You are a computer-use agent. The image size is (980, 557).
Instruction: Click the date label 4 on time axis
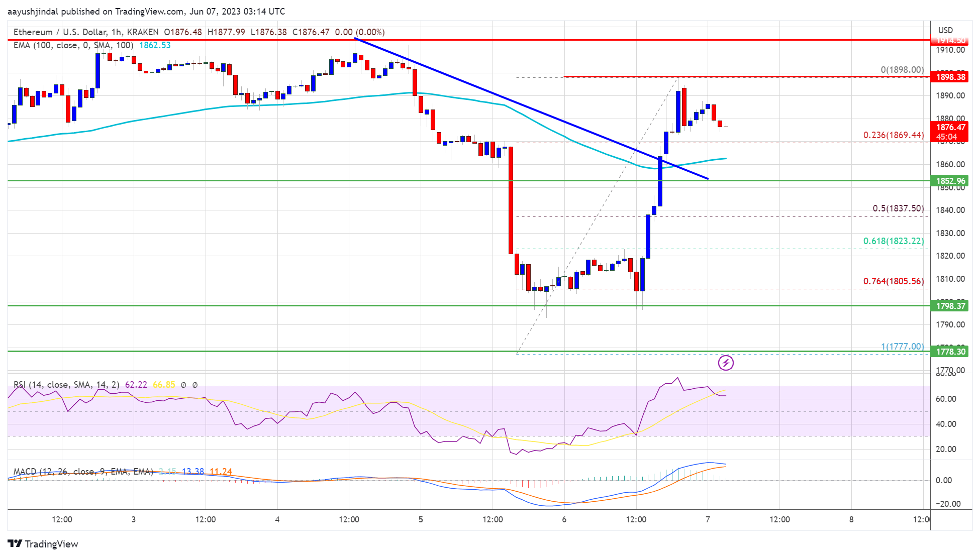point(277,519)
